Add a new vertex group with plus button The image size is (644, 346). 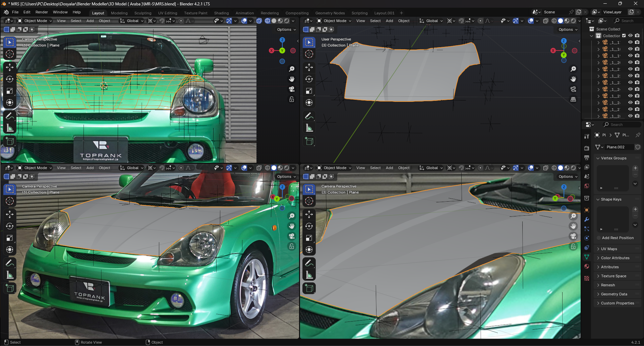[635, 168]
